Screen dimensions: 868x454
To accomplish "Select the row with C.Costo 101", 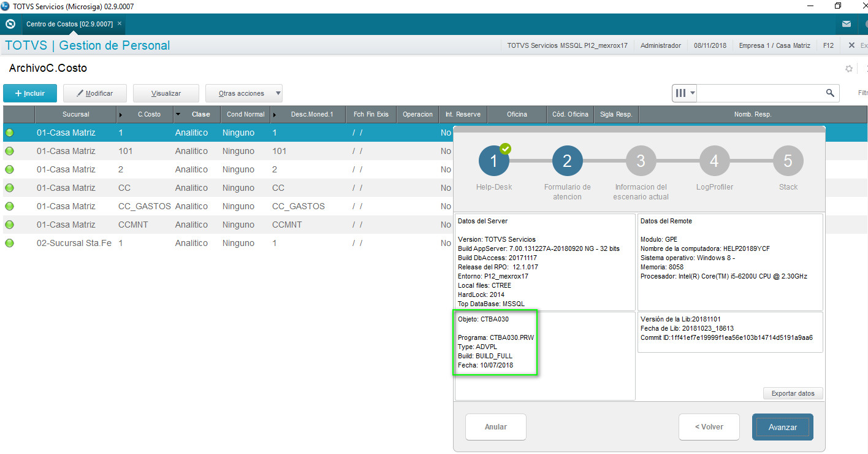I will click(x=227, y=151).
